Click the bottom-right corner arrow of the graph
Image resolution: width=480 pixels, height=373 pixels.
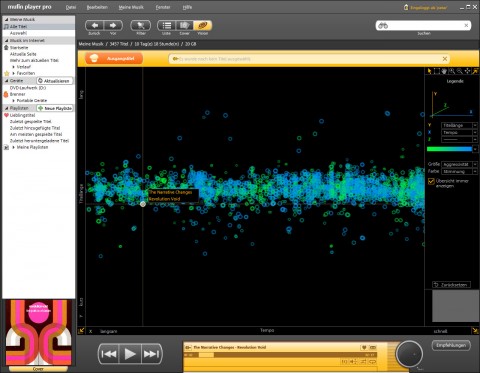pyautogui.click(x=475, y=331)
